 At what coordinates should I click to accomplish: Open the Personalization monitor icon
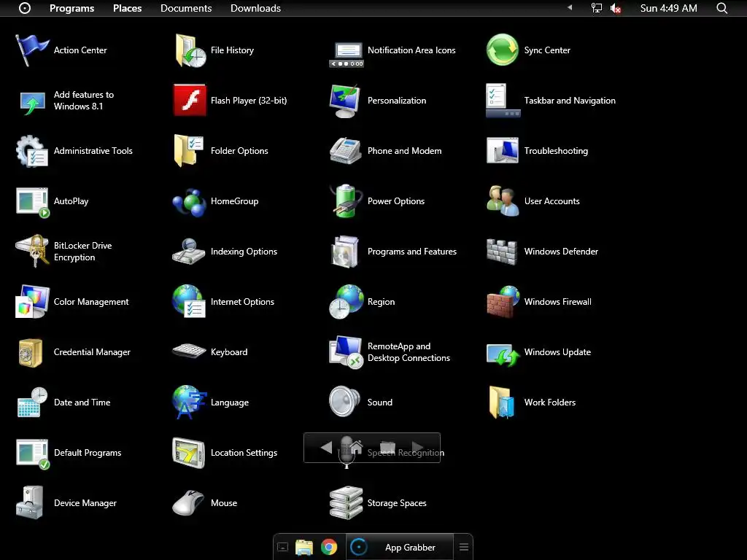point(344,101)
